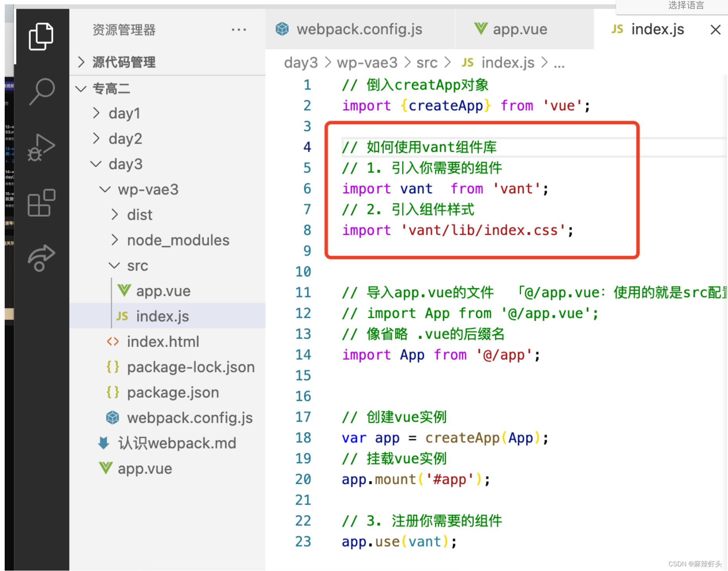The width and height of the screenshot is (728, 571).
Task: Collapse the day3 folder
Action: click(x=168, y=164)
